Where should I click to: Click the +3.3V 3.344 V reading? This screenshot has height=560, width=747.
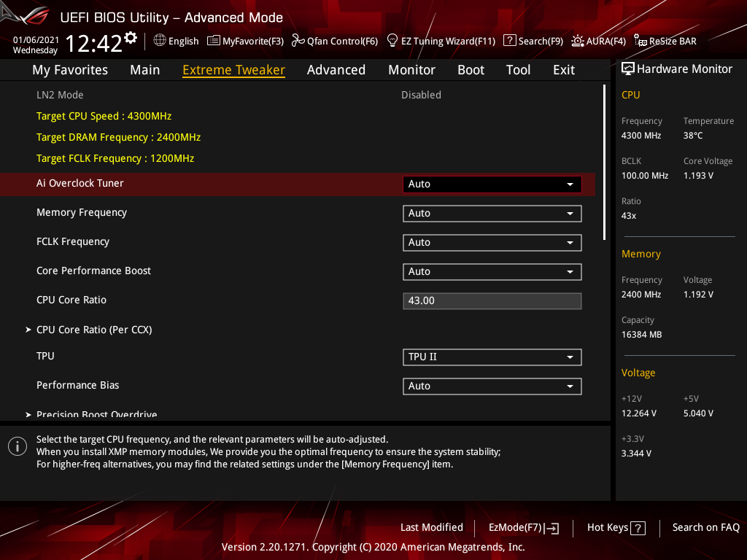coord(636,454)
